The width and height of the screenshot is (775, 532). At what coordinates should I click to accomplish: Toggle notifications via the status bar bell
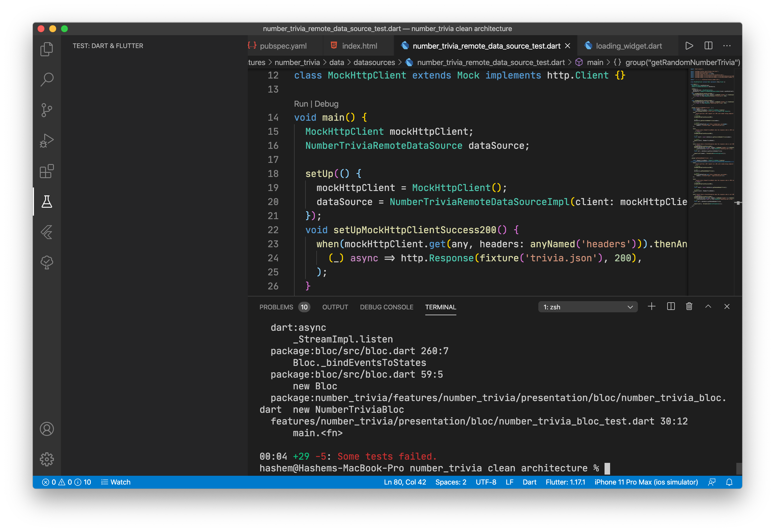click(729, 482)
